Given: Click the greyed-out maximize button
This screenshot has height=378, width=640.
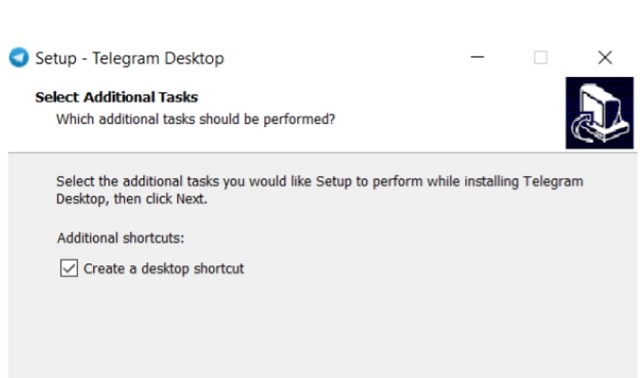Looking at the screenshot, I should click(x=541, y=58).
